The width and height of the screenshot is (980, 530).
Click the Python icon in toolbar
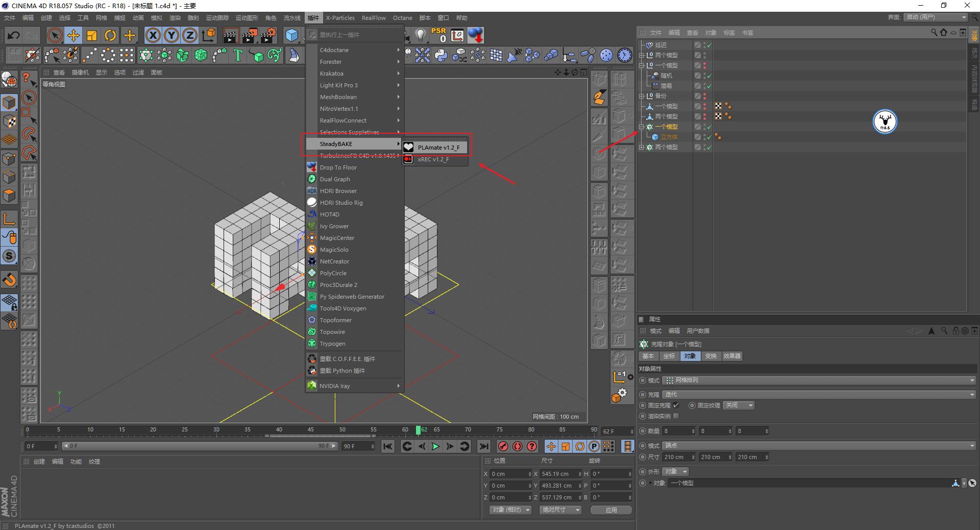pos(441,55)
